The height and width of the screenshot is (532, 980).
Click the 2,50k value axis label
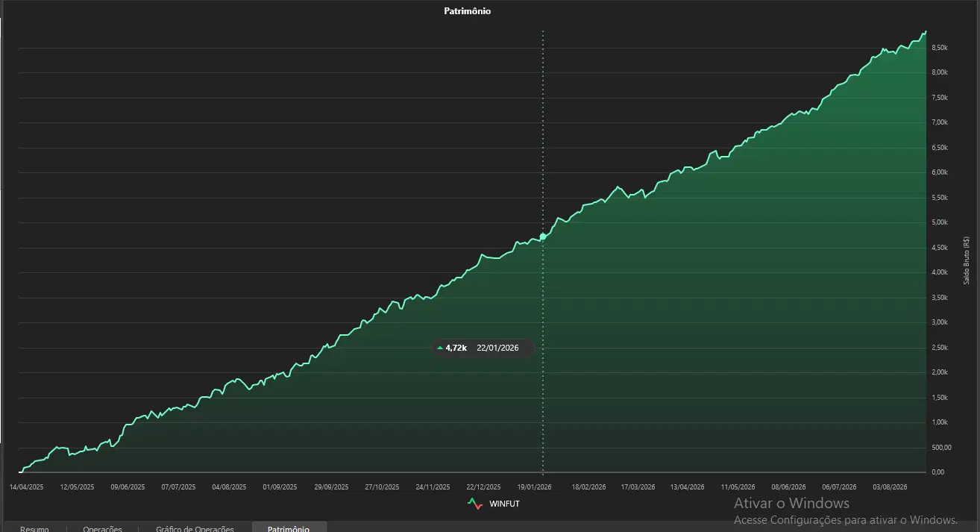pos(940,348)
